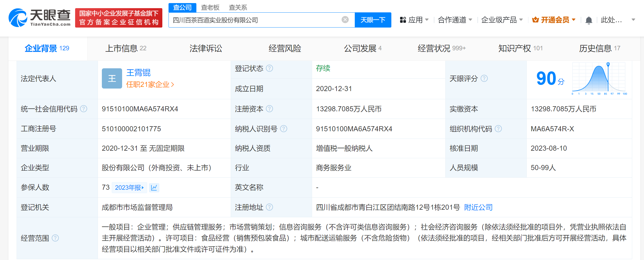The image size is (644, 260).
Task: Click the help icon beside 统一社会信用代码
Action: point(84,109)
